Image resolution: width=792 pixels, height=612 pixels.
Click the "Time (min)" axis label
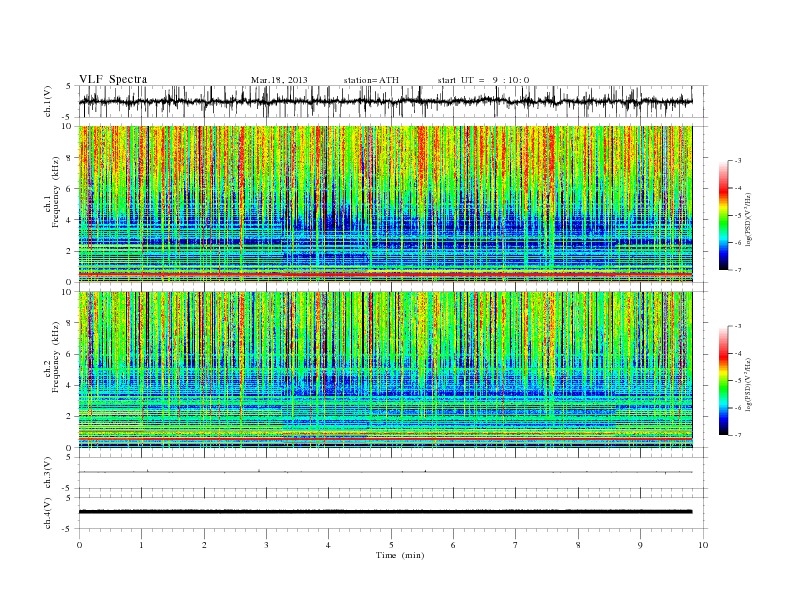coord(400,555)
